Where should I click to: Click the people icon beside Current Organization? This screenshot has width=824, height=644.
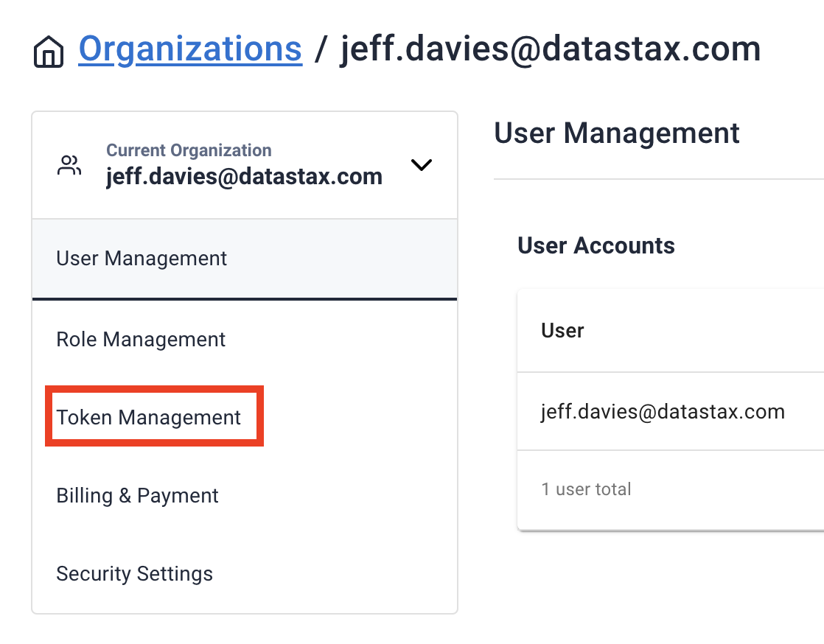pyautogui.click(x=69, y=165)
